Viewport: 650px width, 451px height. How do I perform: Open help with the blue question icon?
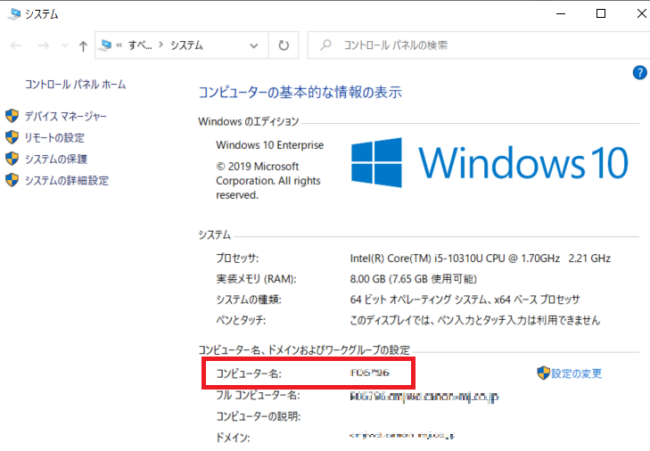[x=640, y=73]
